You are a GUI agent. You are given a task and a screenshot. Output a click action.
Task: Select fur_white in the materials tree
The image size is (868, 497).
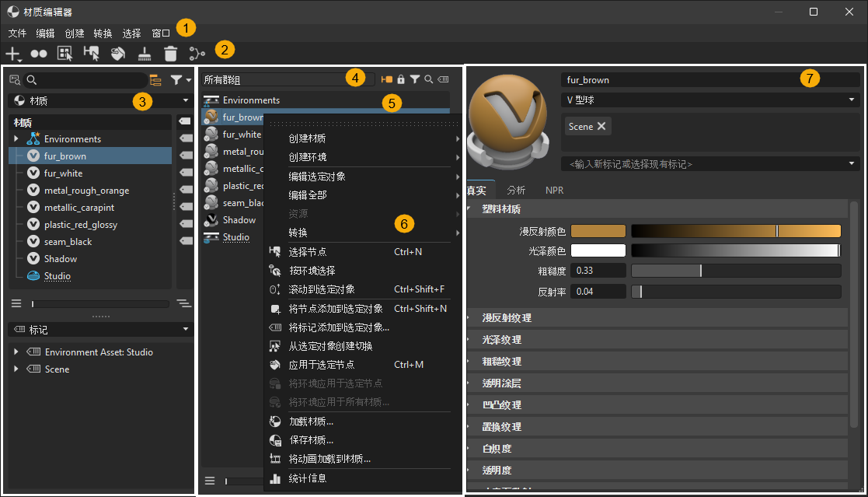[x=63, y=173]
